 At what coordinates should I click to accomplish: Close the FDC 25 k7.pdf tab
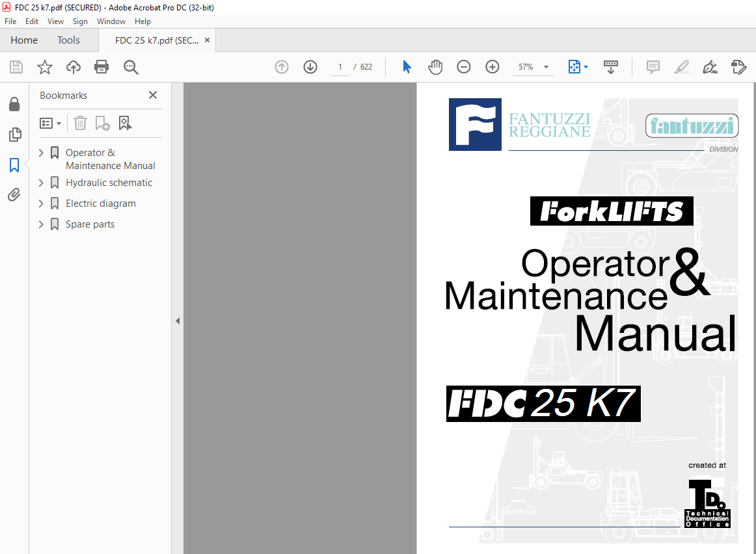click(x=208, y=40)
